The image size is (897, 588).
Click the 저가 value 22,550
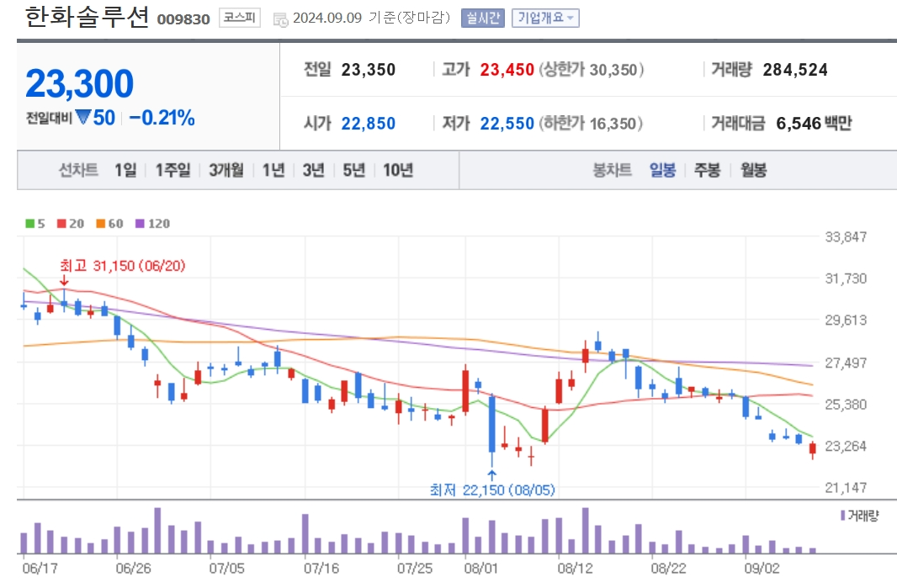pos(507,123)
